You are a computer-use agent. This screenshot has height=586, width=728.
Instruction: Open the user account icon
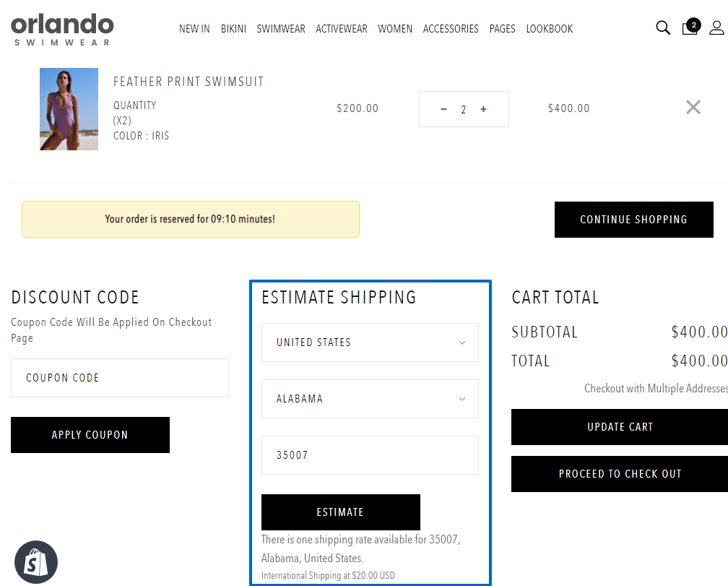click(x=716, y=28)
